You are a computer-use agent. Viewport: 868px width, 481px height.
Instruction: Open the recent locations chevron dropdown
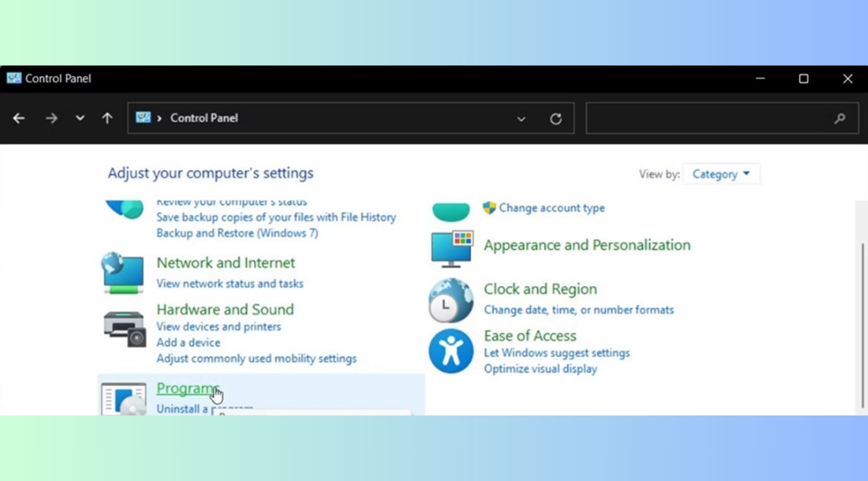pyautogui.click(x=80, y=118)
